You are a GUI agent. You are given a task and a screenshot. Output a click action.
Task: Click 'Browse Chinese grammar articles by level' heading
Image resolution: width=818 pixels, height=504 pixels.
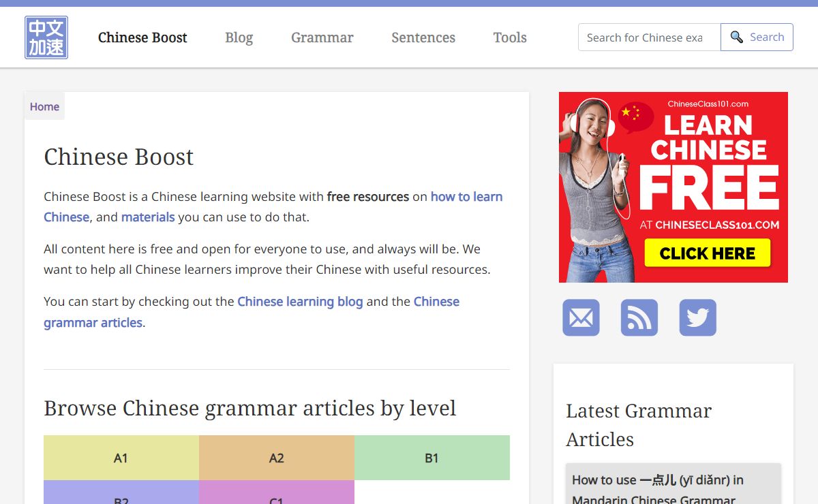[250, 408]
